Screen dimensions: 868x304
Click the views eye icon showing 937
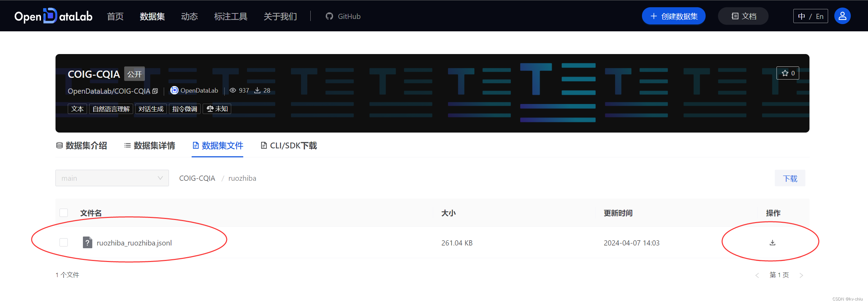click(233, 90)
